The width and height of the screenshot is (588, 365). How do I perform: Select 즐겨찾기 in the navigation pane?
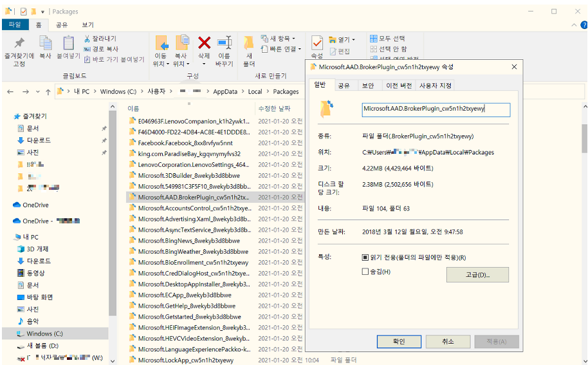(35, 117)
